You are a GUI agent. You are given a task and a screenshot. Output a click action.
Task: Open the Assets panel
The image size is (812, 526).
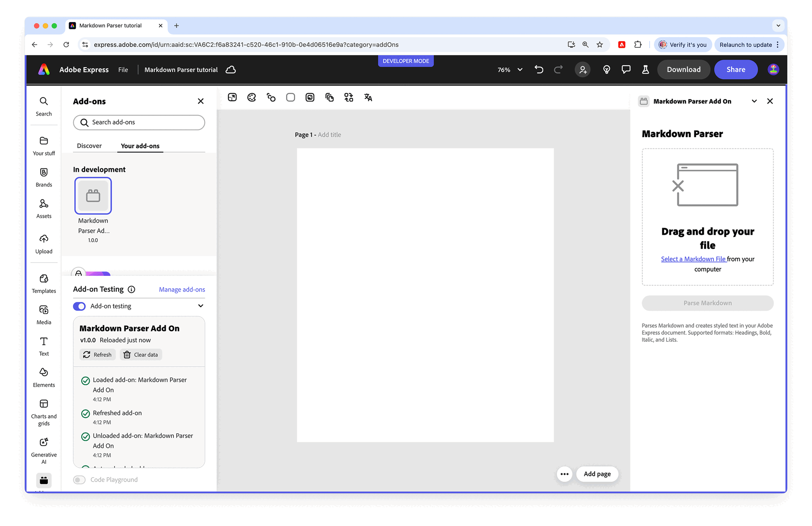tap(44, 209)
